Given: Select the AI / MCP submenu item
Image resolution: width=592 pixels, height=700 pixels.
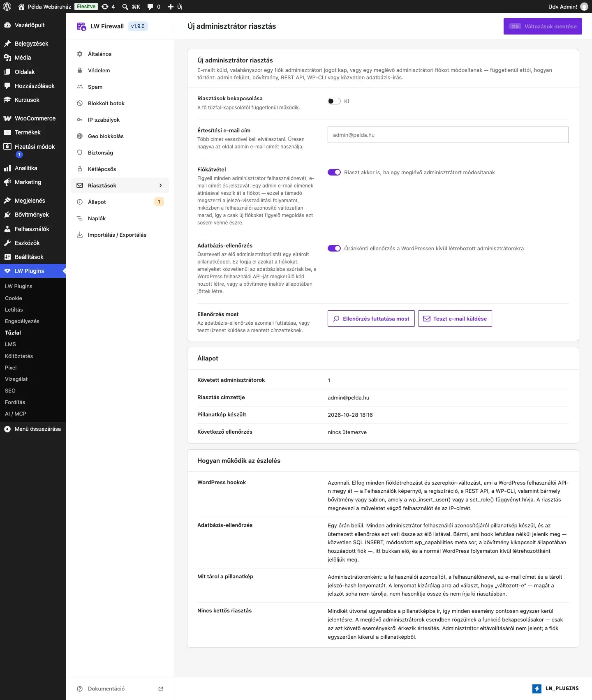Looking at the screenshot, I should tap(16, 414).
